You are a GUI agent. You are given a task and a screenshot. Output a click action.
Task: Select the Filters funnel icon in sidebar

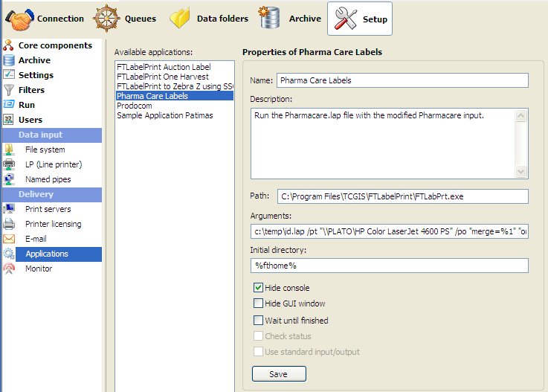tap(9, 90)
